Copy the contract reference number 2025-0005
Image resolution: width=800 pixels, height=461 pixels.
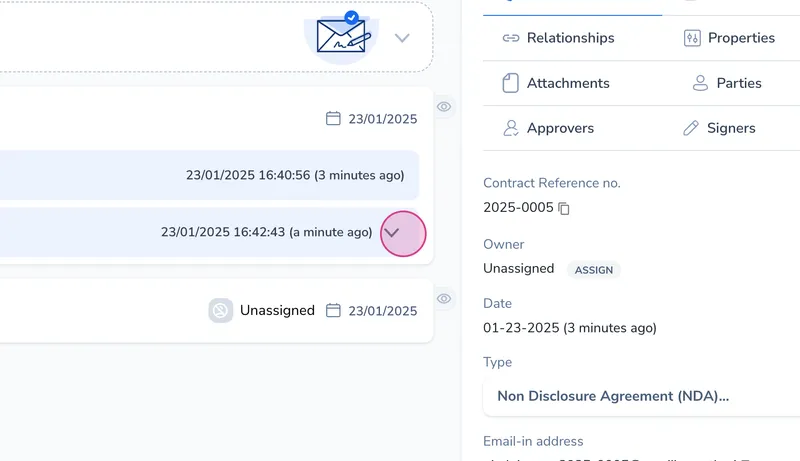coord(564,208)
